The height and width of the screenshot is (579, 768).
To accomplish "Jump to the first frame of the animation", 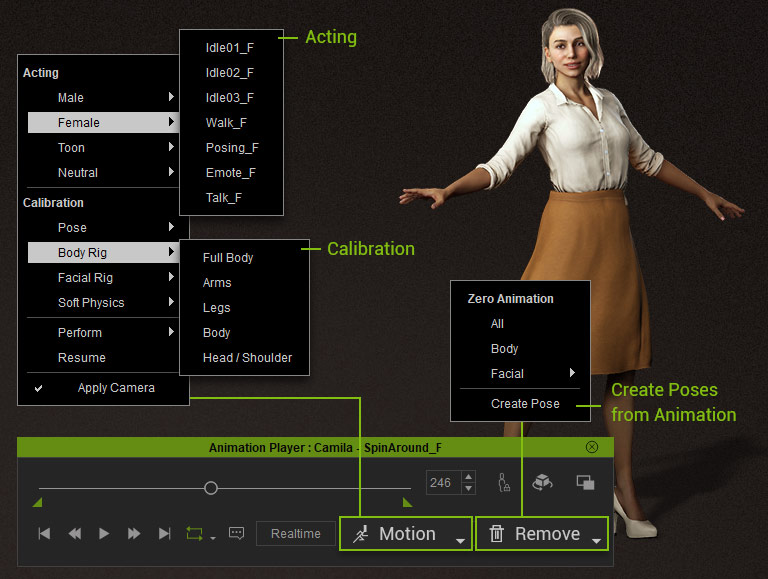I will coord(44,534).
